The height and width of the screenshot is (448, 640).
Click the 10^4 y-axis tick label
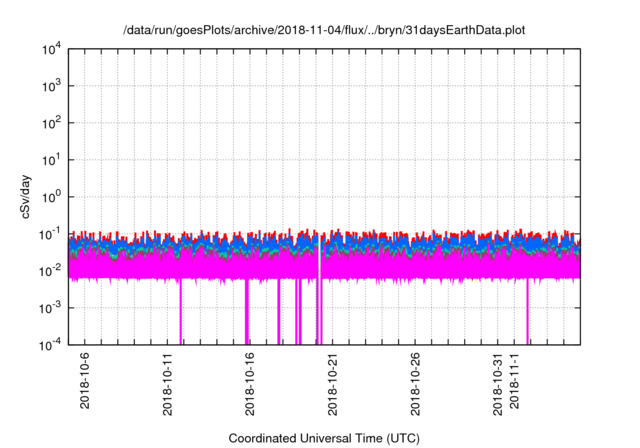[52, 50]
